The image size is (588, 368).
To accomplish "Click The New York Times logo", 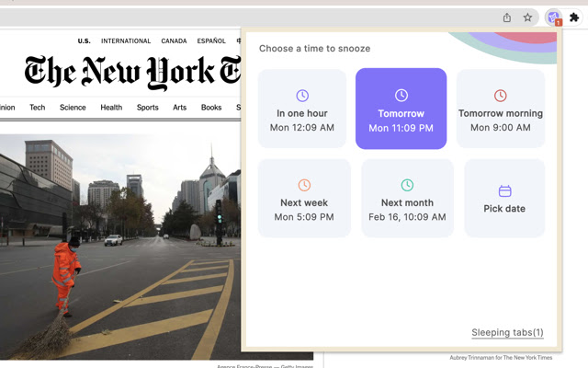I will click(132, 73).
